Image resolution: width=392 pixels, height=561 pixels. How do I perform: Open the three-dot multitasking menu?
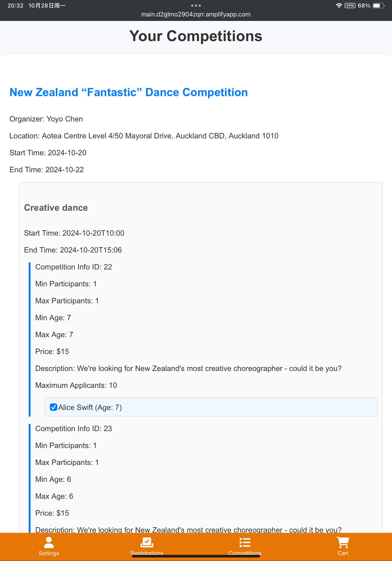(x=196, y=6)
